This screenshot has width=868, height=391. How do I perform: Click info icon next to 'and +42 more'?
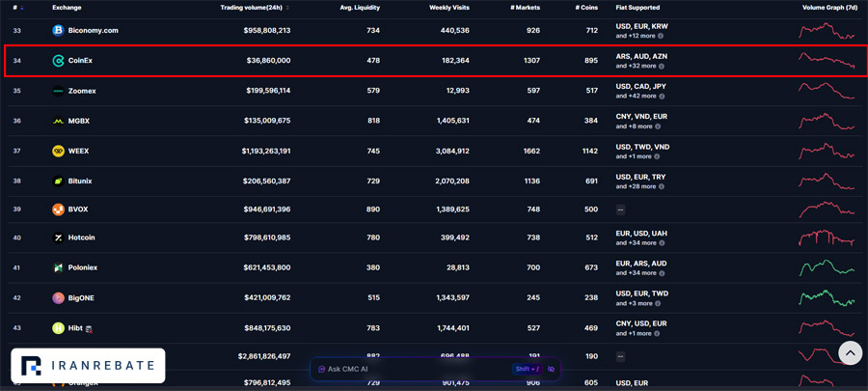[x=662, y=96]
